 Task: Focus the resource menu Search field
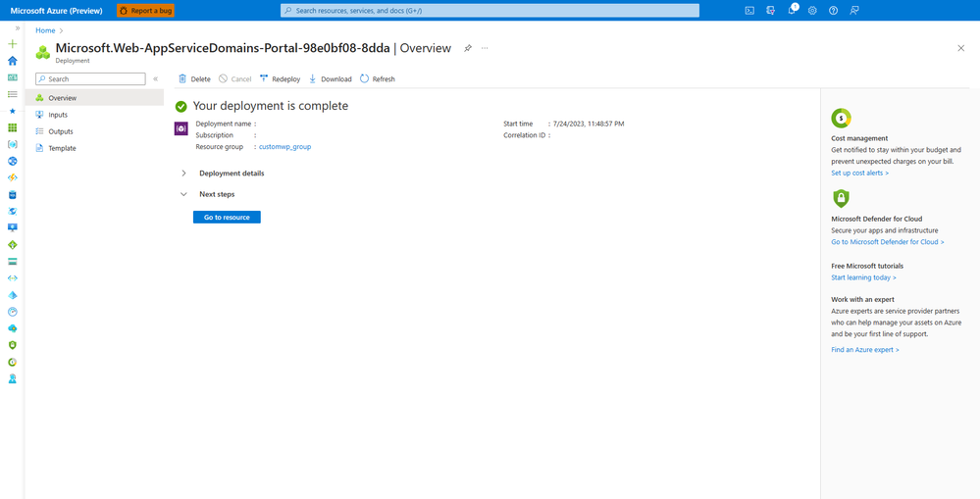tap(90, 79)
